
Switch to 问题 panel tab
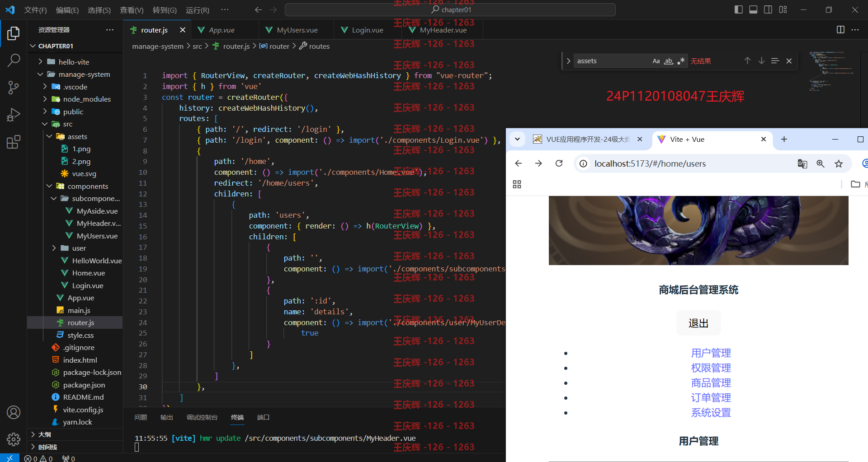pyautogui.click(x=141, y=417)
